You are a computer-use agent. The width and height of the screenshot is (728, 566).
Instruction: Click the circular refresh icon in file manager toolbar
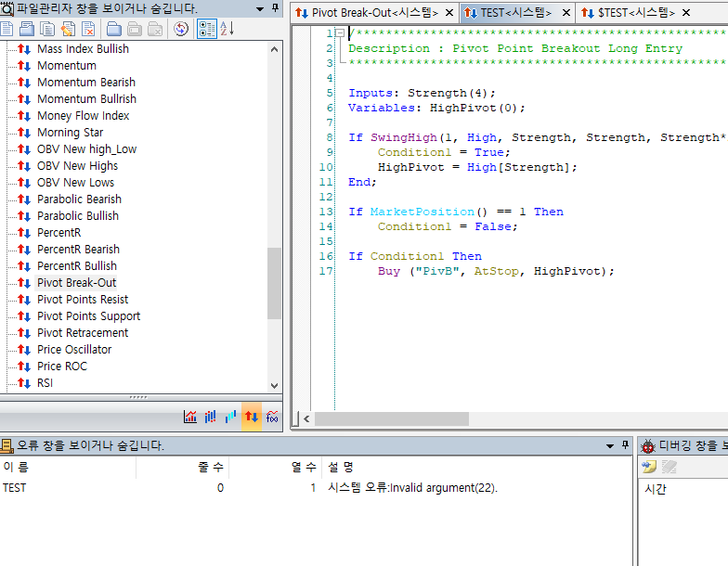click(x=181, y=29)
